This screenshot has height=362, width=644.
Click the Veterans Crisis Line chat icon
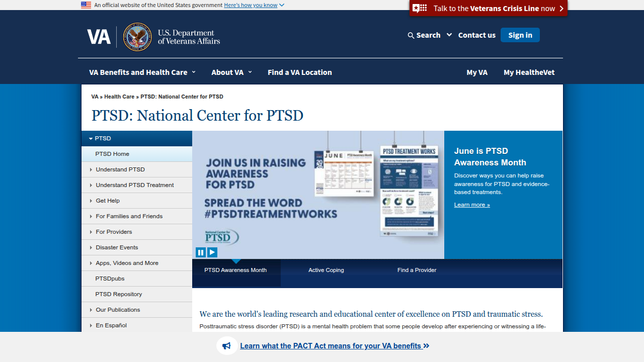(x=420, y=8)
